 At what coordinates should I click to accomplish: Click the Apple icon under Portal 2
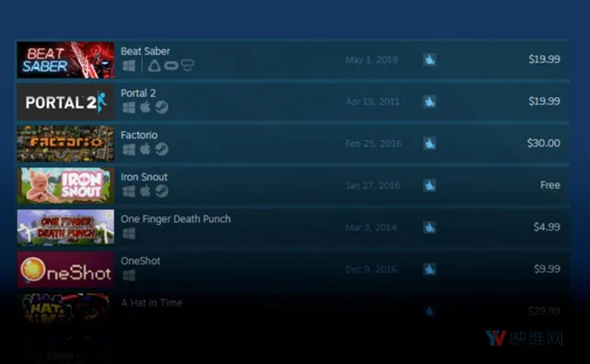coord(146,107)
